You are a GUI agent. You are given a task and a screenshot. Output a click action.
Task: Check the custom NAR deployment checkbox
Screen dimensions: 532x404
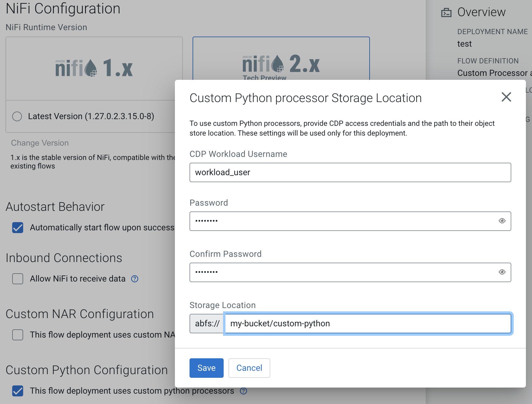coord(18,335)
